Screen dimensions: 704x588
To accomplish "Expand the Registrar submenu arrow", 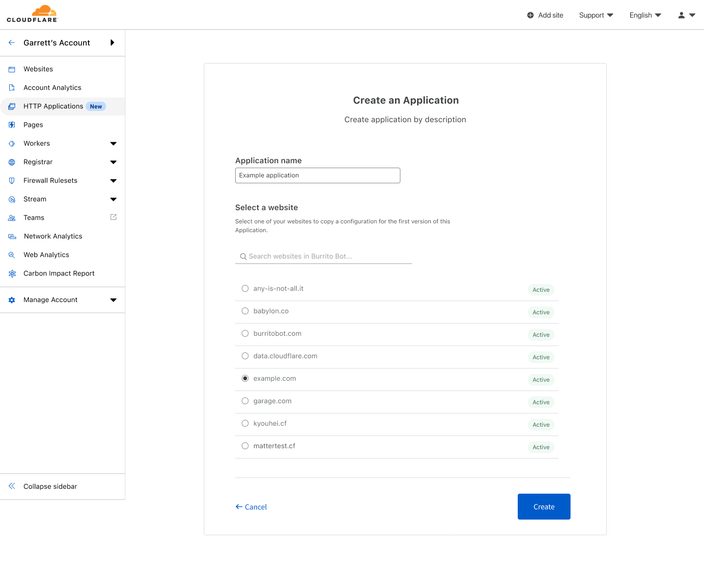I will tap(113, 162).
